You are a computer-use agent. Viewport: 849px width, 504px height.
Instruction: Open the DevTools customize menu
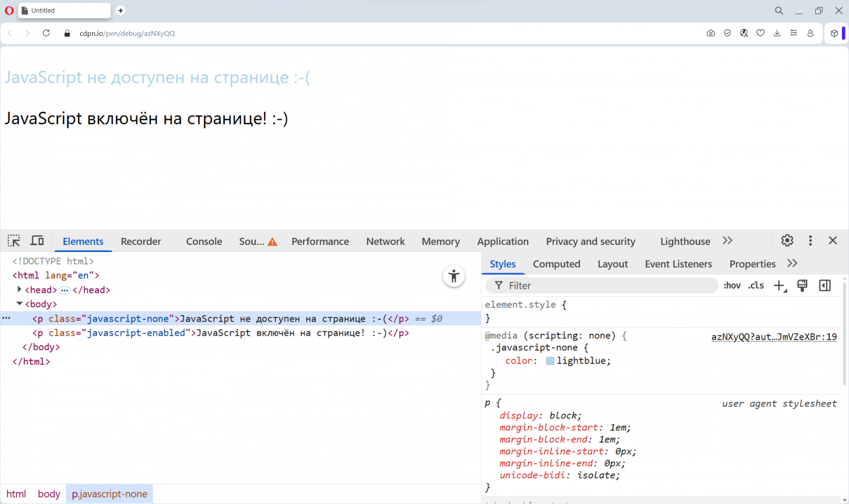pos(810,240)
